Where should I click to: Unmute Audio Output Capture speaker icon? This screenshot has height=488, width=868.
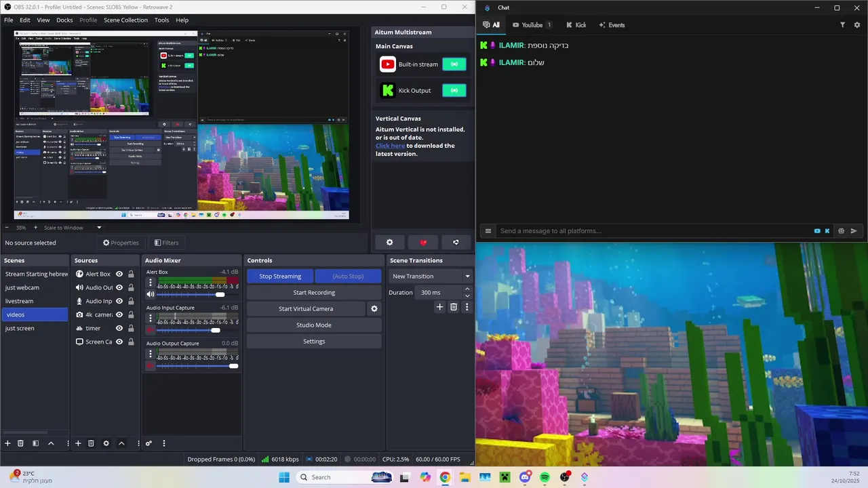pos(151,365)
